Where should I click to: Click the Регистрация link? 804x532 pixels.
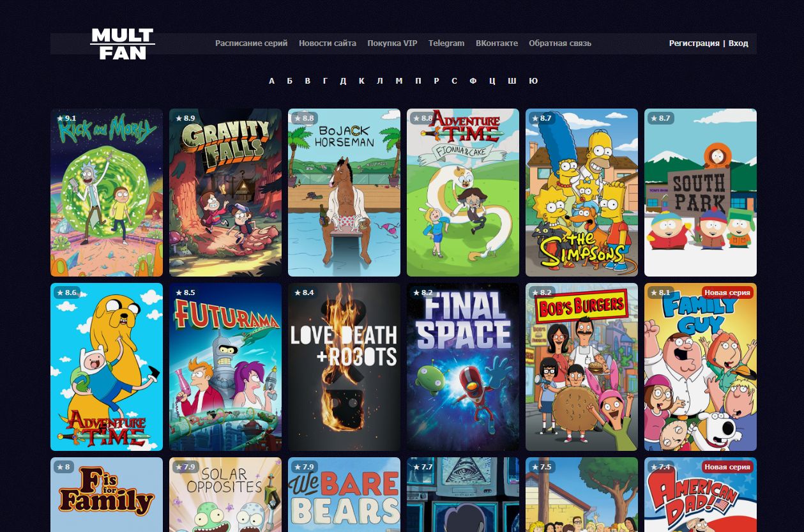tap(694, 43)
